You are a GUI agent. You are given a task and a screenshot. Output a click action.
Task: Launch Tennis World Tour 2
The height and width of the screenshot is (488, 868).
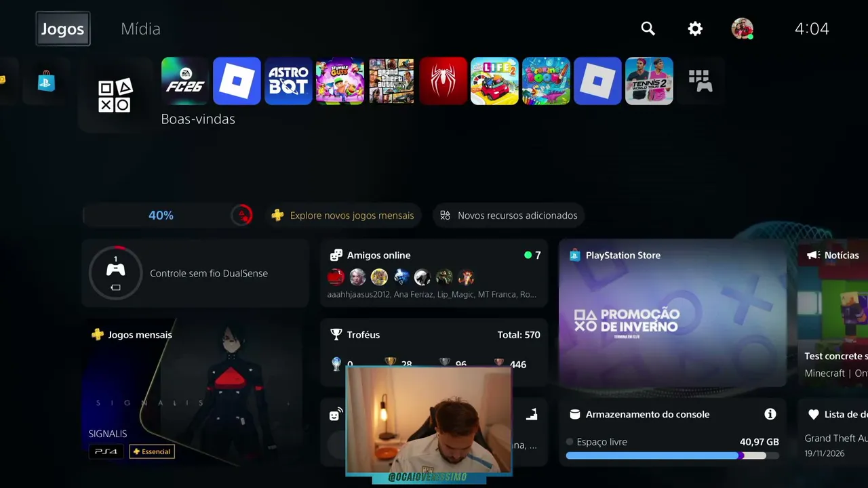coord(649,81)
